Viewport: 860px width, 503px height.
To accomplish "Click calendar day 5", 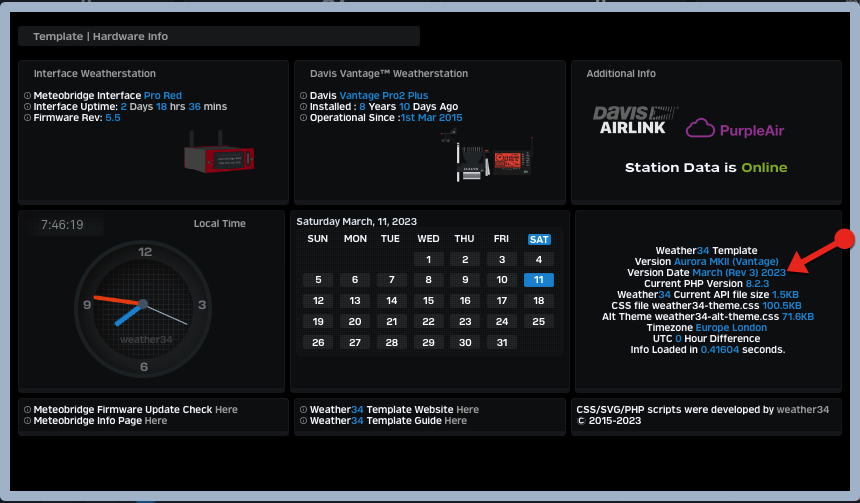I will tap(318, 280).
